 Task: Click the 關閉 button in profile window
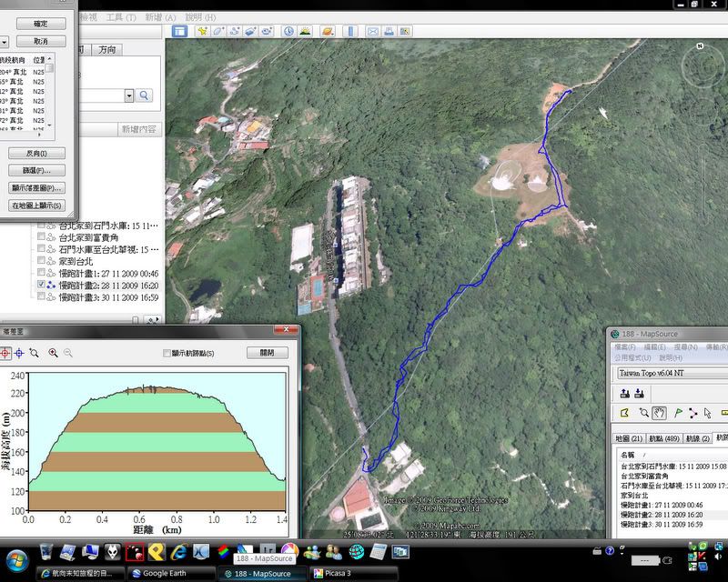(x=266, y=353)
